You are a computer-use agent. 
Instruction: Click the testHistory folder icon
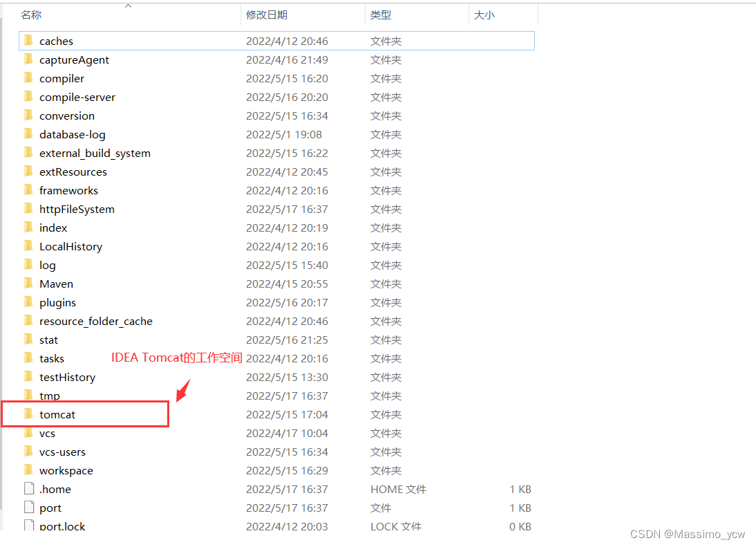[x=29, y=377]
